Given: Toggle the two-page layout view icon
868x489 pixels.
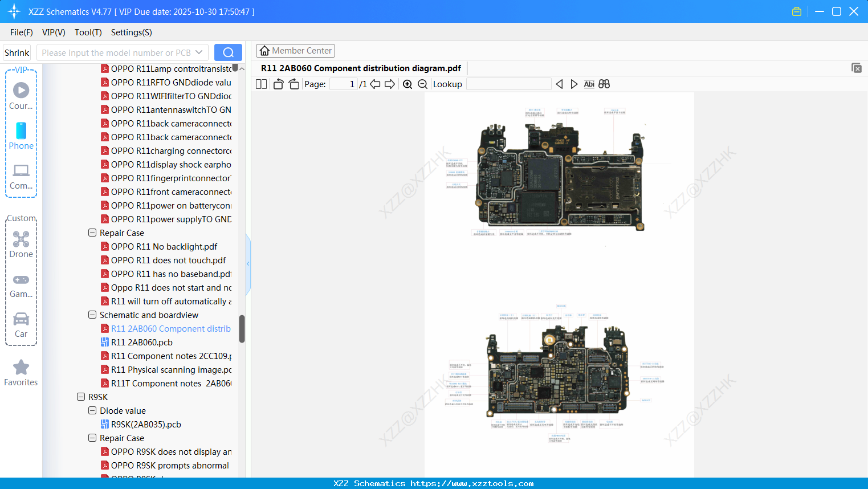Looking at the screenshot, I should pyautogui.click(x=262, y=84).
